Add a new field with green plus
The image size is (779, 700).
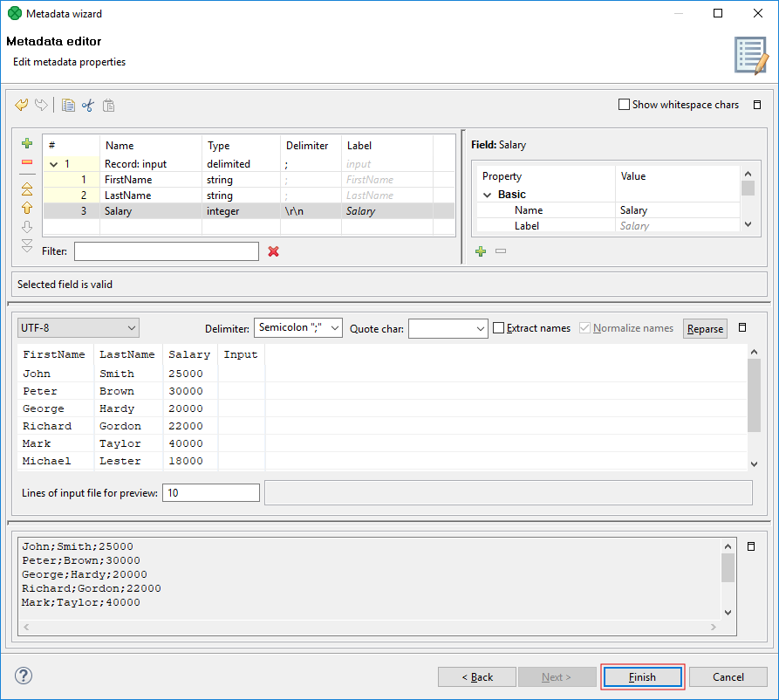[x=27, y=143]
